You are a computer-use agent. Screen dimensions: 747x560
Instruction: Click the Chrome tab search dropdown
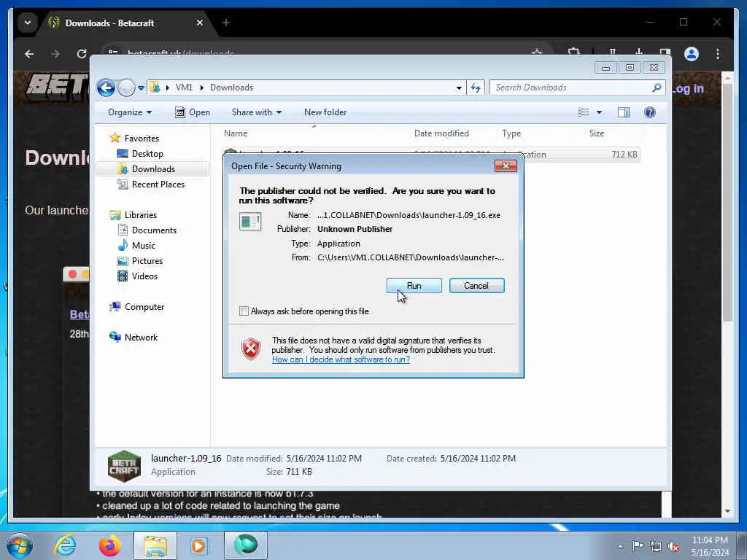[28, 23]
